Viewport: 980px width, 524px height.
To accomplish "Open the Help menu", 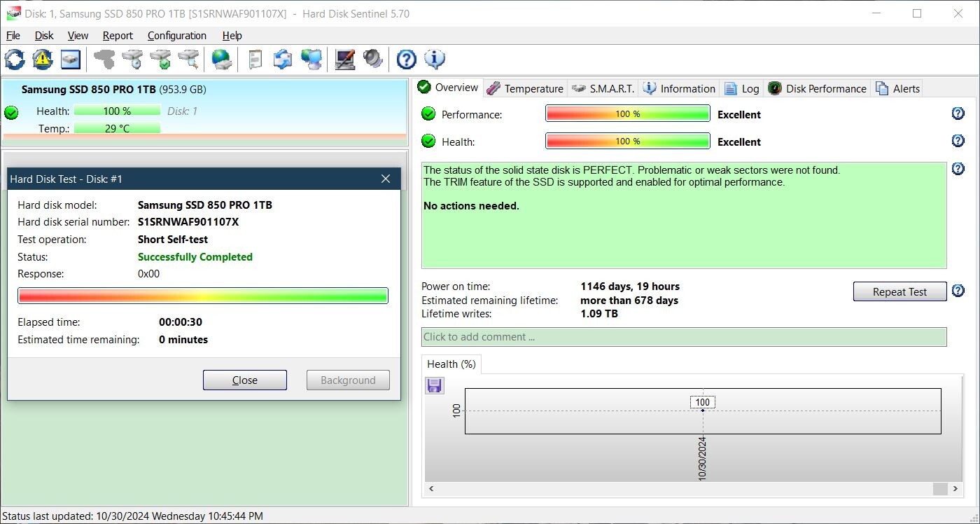I will coord(232,36).
